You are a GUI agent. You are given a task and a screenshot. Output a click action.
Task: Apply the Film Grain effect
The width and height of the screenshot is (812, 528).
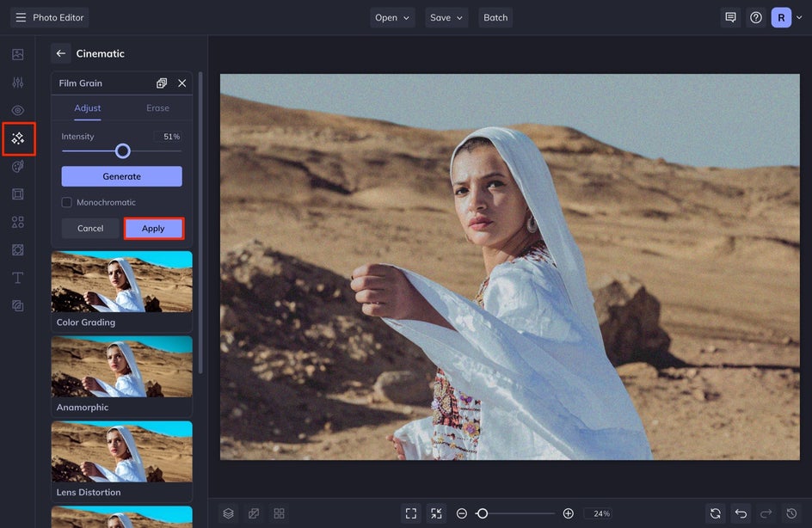click(x=153, y=228)
